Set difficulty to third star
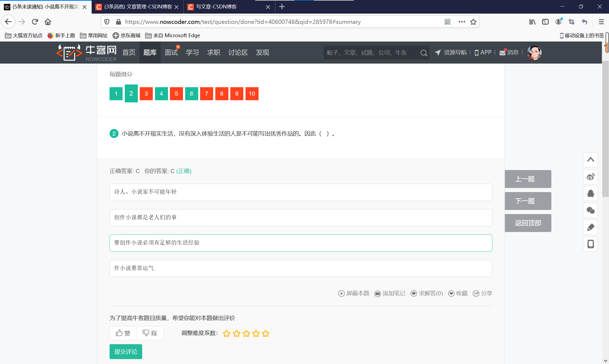The height and width of the screenshot is (364, 609). [x=246, y=333]
